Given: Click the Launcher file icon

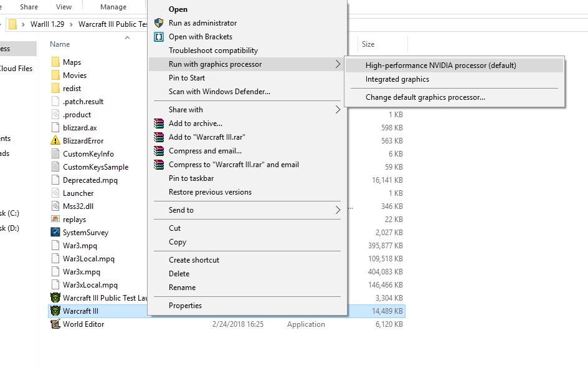Looking at the screenshot, I should 55,193.
